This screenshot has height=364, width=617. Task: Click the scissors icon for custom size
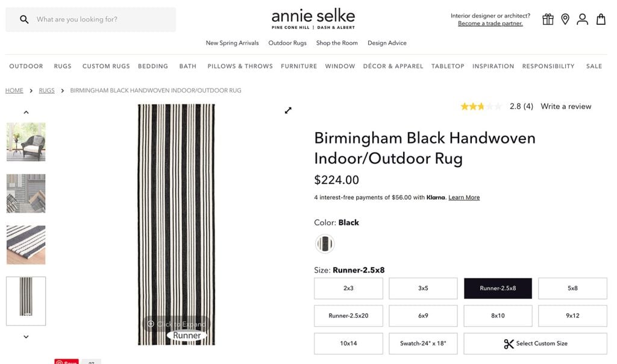pos(509,344)
